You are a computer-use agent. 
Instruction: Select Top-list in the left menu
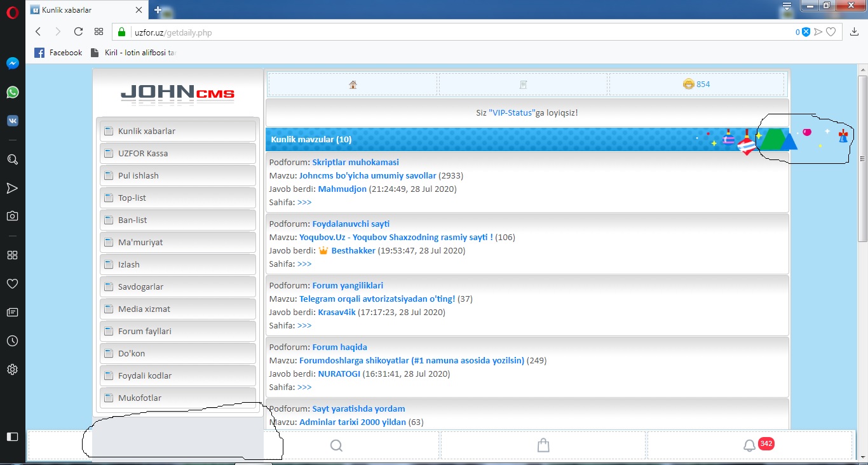132,198
